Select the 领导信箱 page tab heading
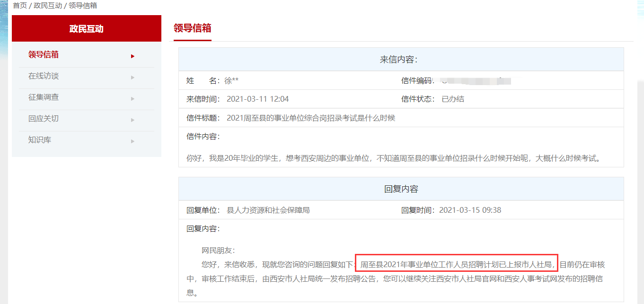Screen dimensions: 644x304 (192, 28)
